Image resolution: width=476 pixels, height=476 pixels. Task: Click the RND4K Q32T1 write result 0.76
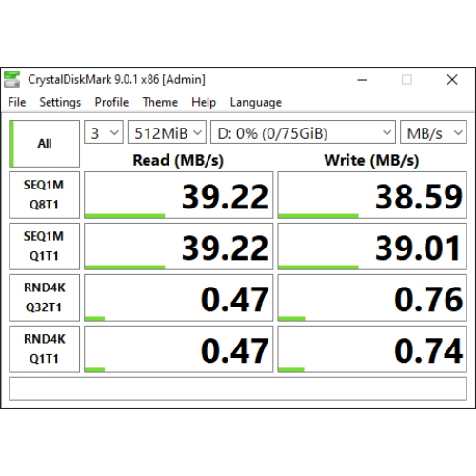(x=372, y=298)
